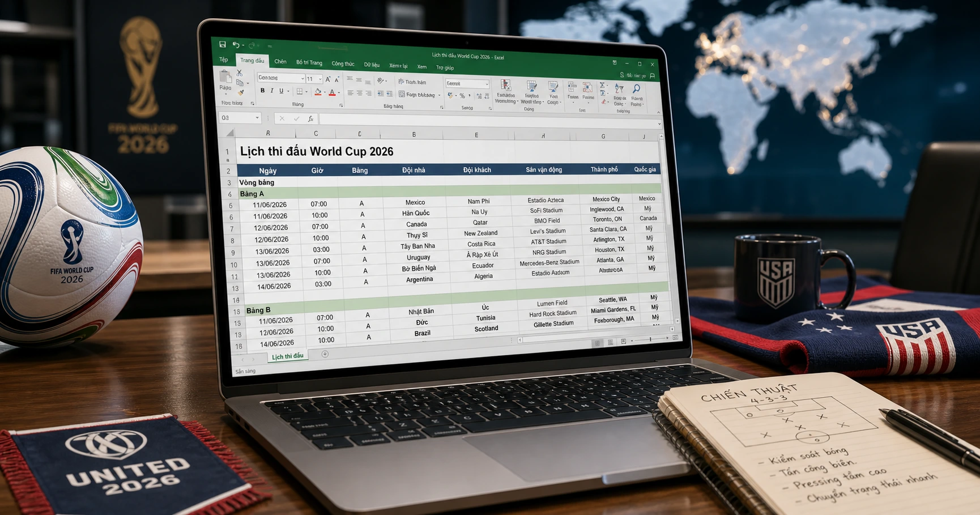Toggle Underline formatting

281,91
